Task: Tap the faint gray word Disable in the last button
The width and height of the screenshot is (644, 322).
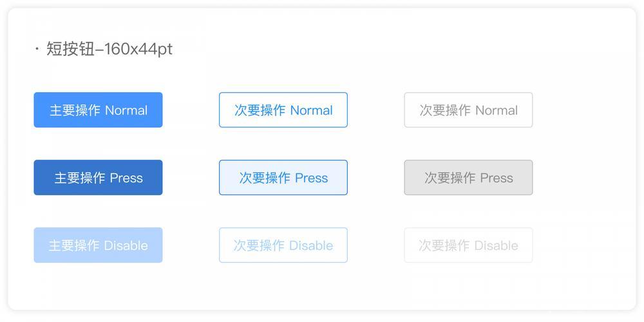Action: point(497,245)
